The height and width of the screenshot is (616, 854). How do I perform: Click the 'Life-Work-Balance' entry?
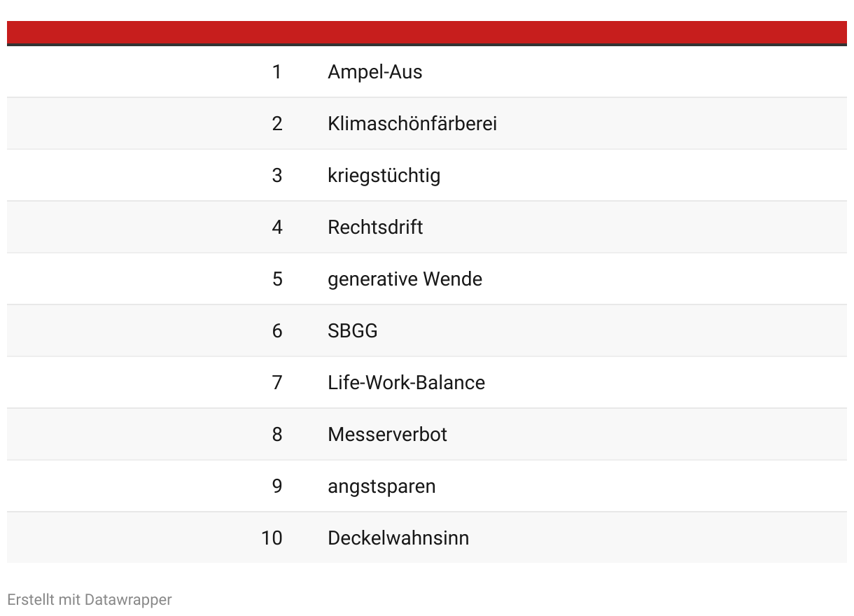(x=406, y=383)
